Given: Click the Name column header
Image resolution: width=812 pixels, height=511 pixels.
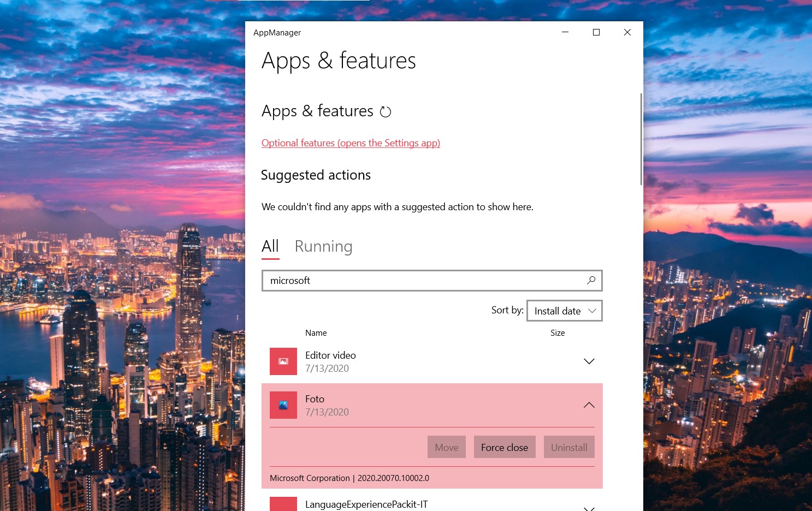Looking at the screenshot, I should pyautogui.click(x=316, y=333).
